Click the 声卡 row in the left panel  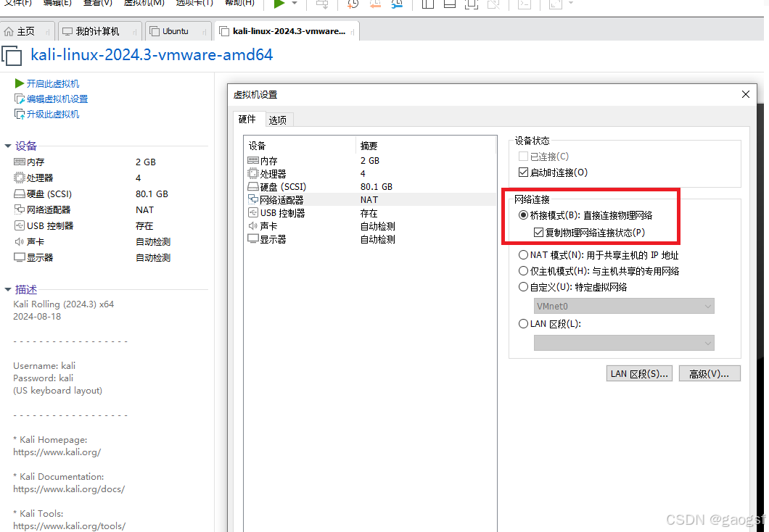(x=93, y=241)
